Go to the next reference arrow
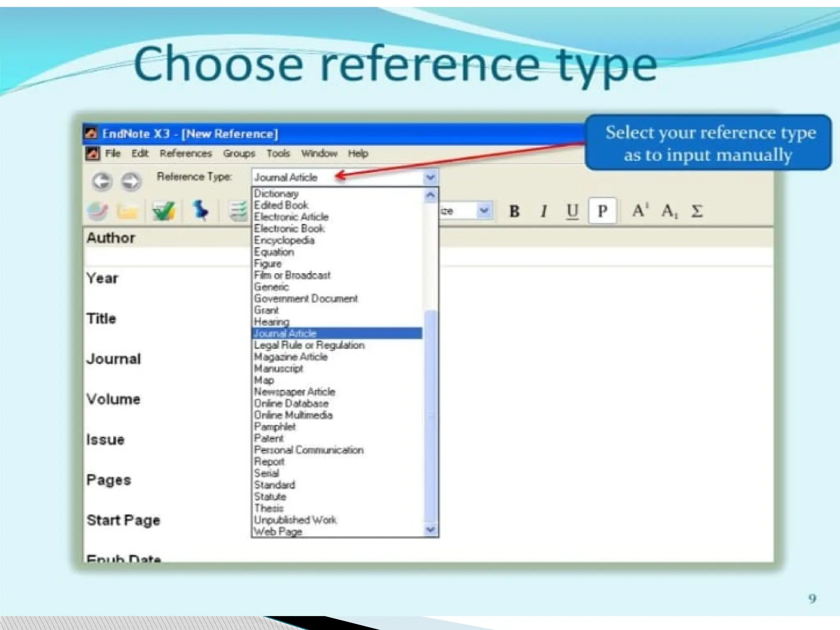 [131, 181]
